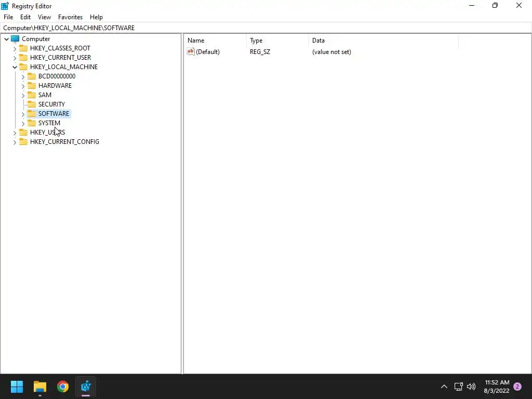Select the SYSTEM key label
This screenshot has width=532, height=399.
coord(49,123)
